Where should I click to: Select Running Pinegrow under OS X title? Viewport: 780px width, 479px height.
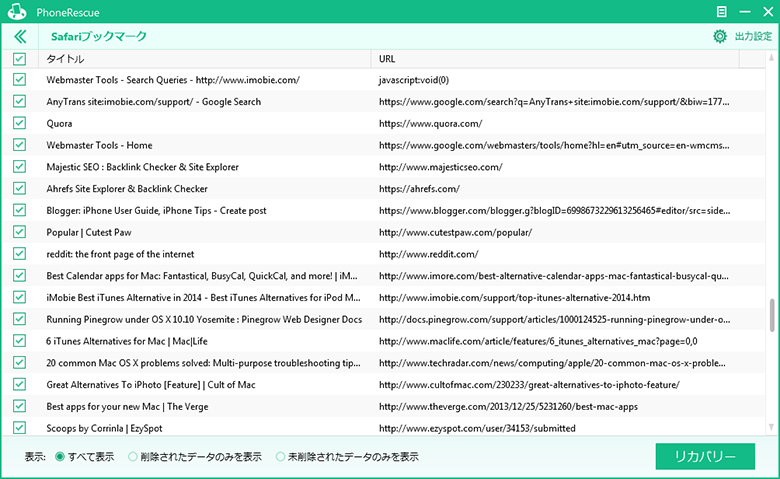[204, 319]
